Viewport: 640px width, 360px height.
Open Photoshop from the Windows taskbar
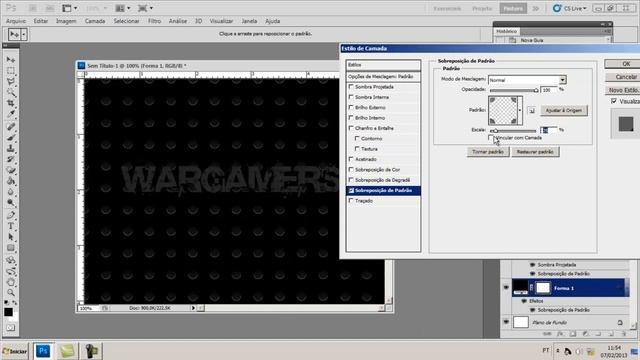pyautogui.click(x=43, y=351)
